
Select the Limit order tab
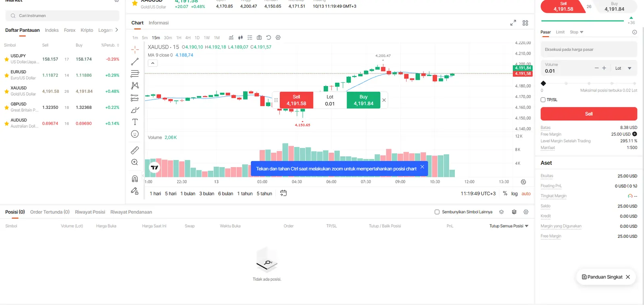(560, 32)
